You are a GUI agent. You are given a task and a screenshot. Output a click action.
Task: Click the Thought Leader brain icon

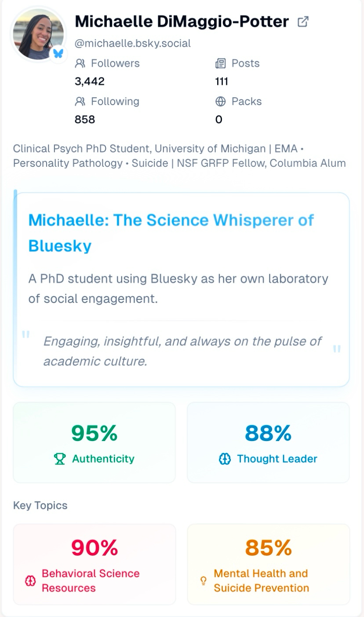(225, 459)
